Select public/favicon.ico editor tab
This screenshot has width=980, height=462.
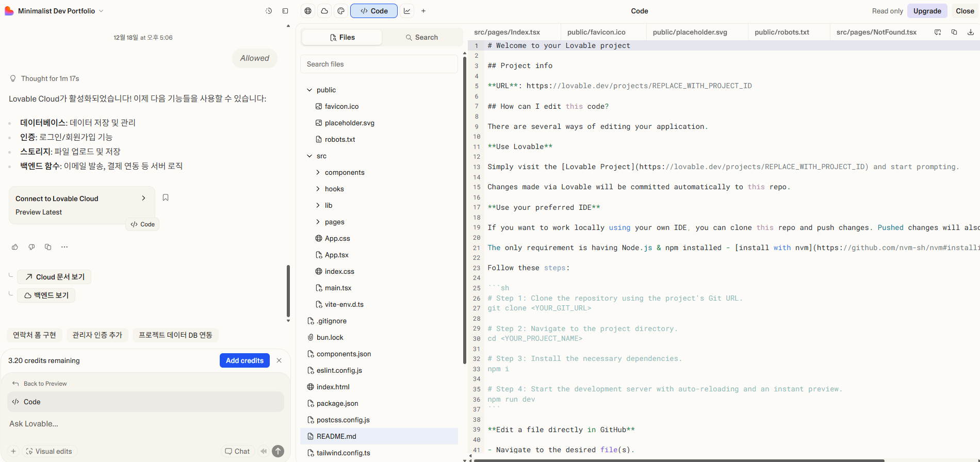[x=596, y=32]
